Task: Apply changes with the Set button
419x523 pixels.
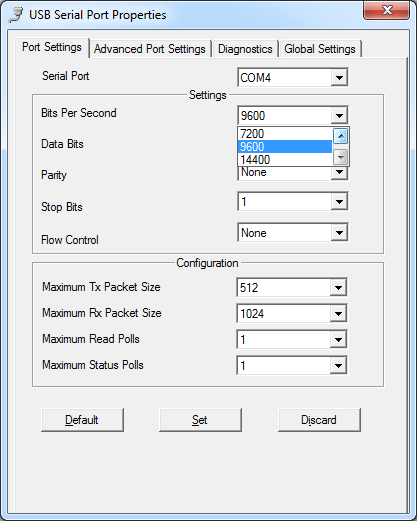Action: (201, 421)
